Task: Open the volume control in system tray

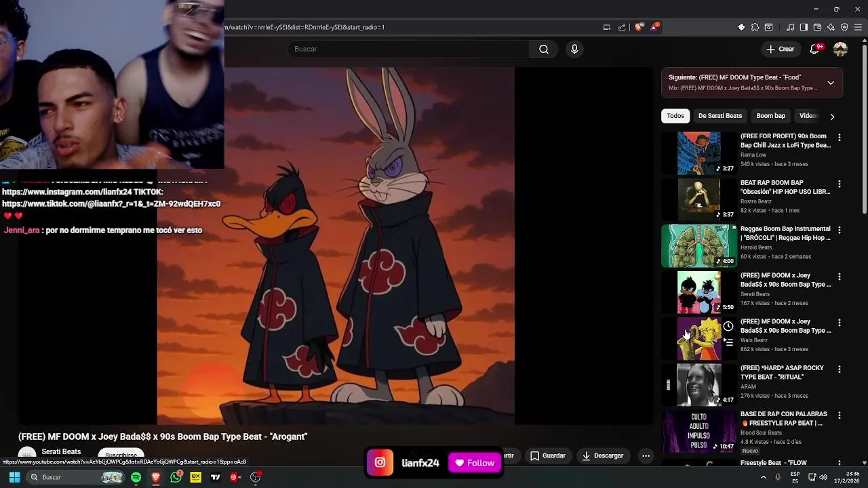Action: tap(823, 477)
